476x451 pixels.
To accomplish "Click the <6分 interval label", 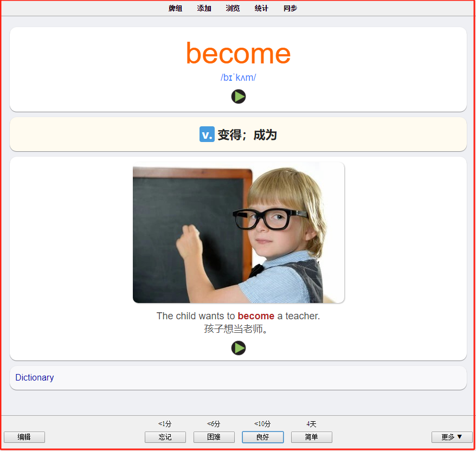I will point(214,424).
